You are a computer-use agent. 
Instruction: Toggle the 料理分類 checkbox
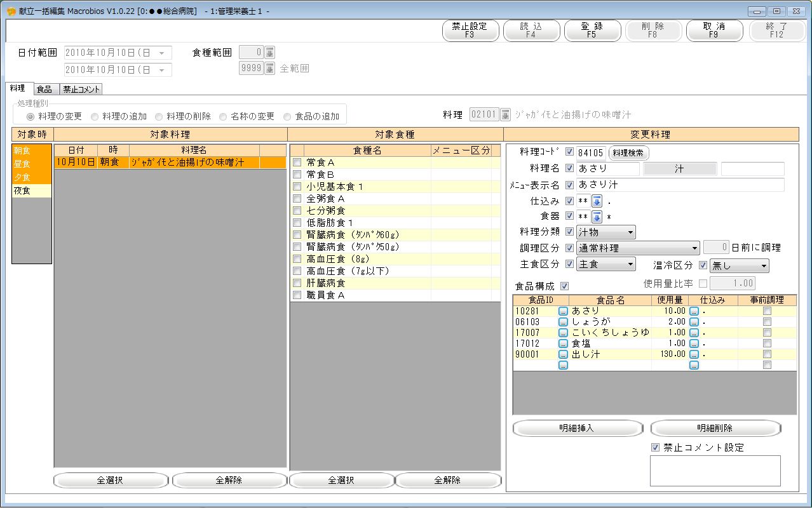click(x=569, y=232)
